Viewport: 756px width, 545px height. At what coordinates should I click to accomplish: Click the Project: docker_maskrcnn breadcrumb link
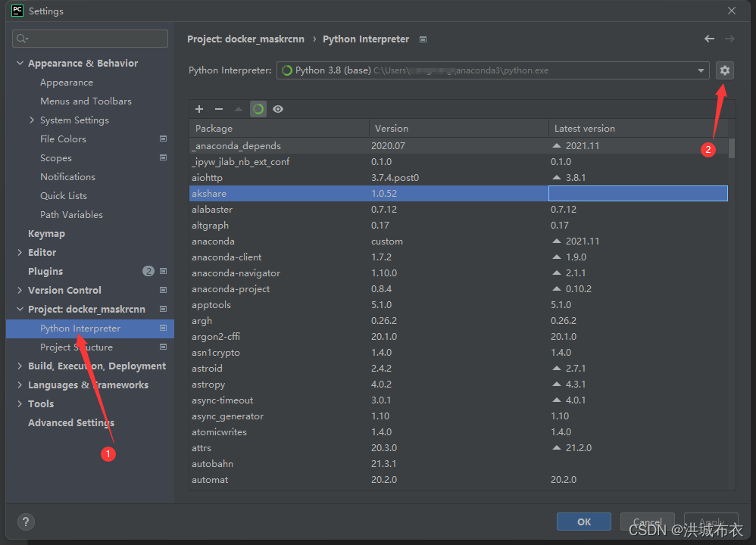coord(246,39)
